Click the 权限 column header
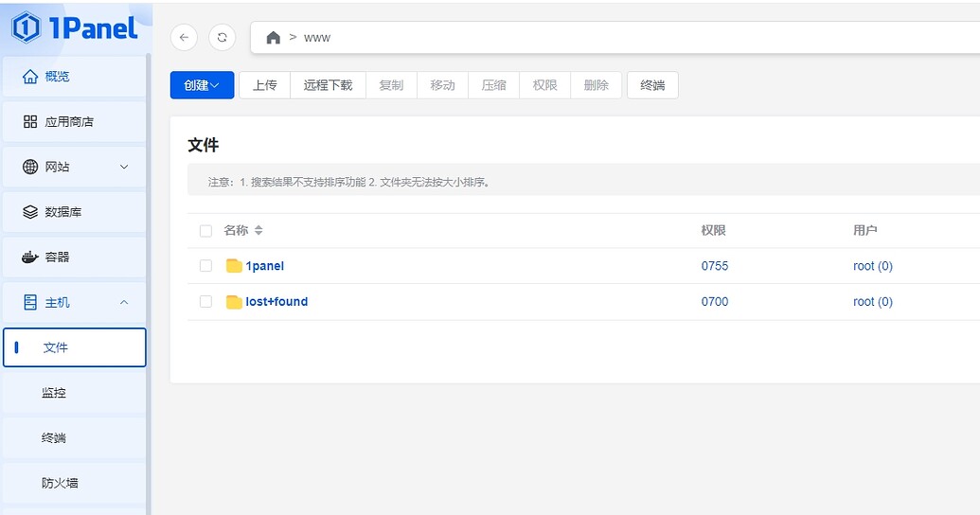Screen dimensions: 980x515 (713, 231)
